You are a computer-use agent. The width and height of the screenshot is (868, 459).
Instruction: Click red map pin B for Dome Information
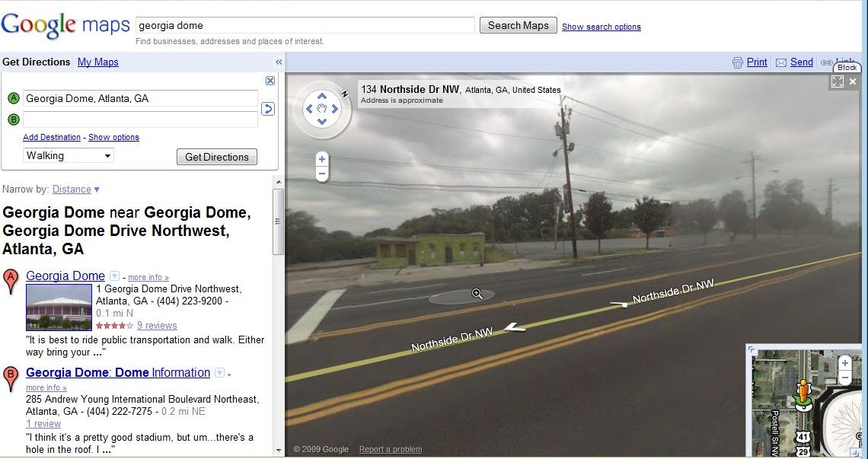(x=11, y=379)
